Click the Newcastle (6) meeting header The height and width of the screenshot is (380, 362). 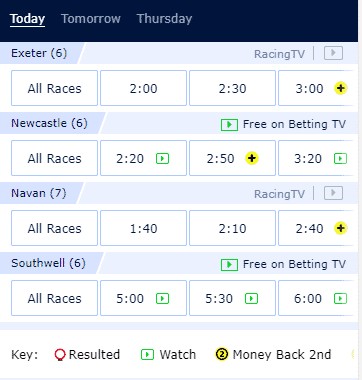coord(49,123)
